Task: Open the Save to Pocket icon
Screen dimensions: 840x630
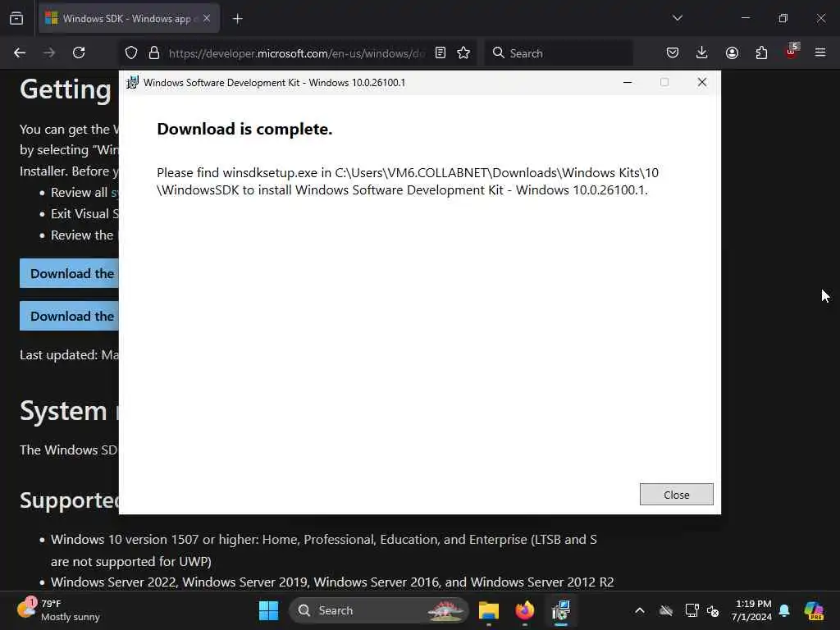Action: tap(673, 52)
